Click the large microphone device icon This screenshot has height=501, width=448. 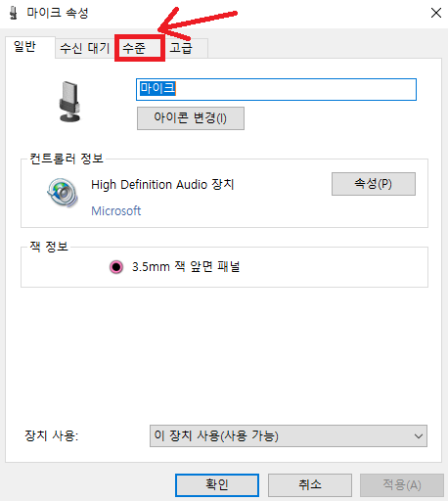(69, 102)
